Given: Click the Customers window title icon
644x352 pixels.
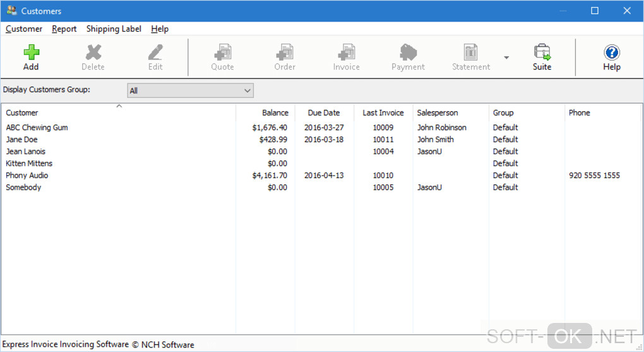Looking at the screenshot, I should [x=12, y=11].
